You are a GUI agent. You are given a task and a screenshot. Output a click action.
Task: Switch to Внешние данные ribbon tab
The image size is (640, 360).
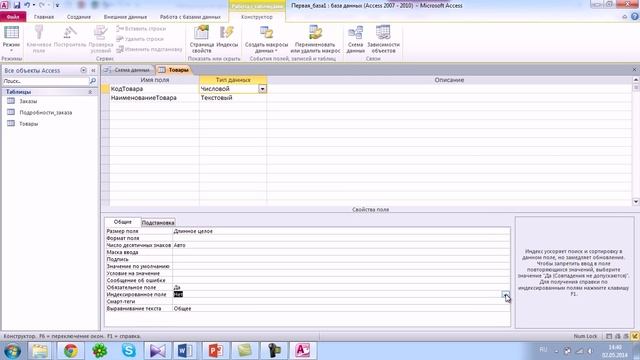pos(125,17)
